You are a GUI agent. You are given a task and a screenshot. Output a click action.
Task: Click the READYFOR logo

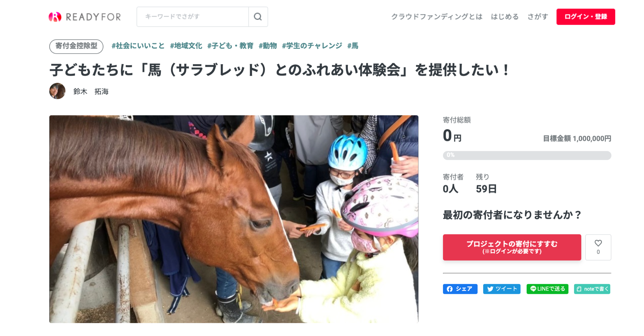85,17
